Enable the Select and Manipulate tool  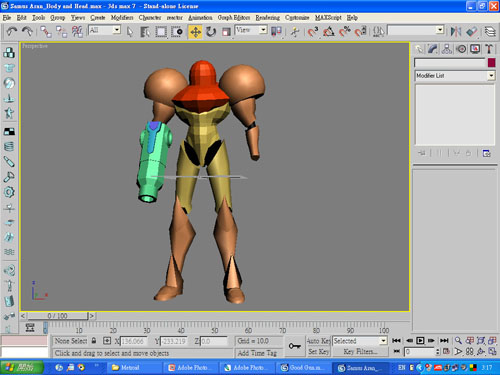(x=295, y=32)
